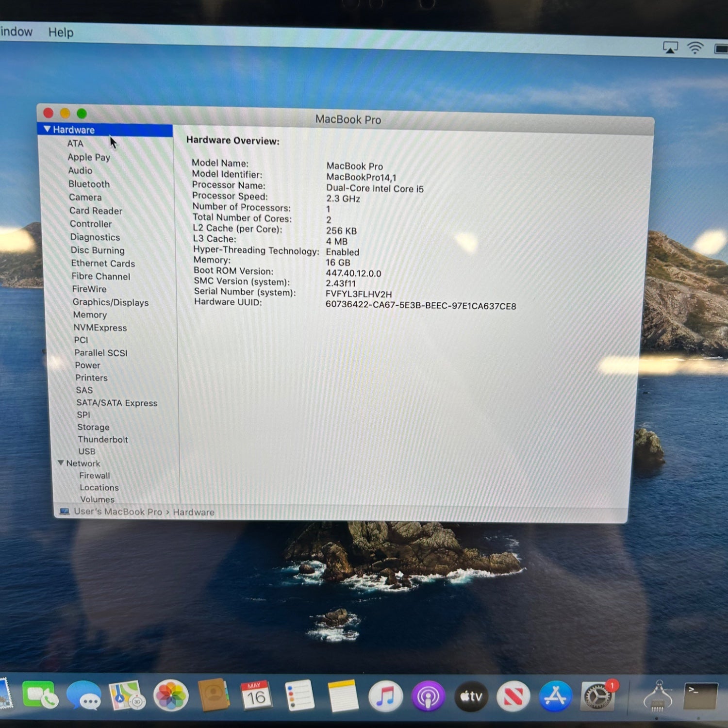Viewport: 728px width, 728px height.
Task: Open the Card Reader section
Action: 96,211
